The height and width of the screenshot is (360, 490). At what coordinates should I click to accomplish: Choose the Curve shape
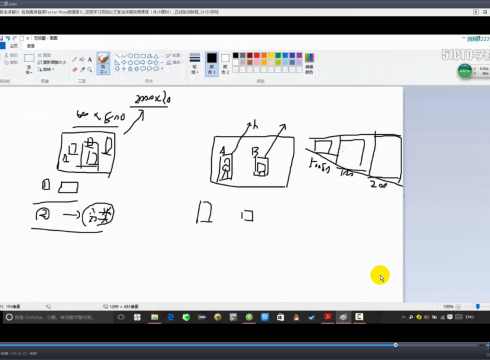pyautogui.click(x=124, y=56)
